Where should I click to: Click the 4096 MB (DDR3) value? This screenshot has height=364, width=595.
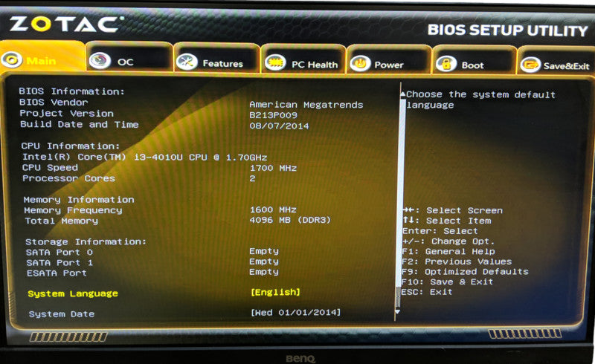(x=290, y=220)
